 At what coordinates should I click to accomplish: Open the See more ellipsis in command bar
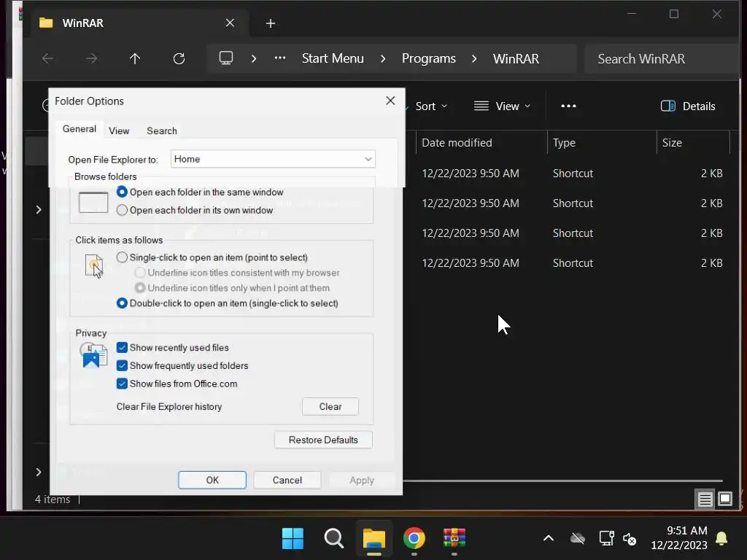[568, 106]
